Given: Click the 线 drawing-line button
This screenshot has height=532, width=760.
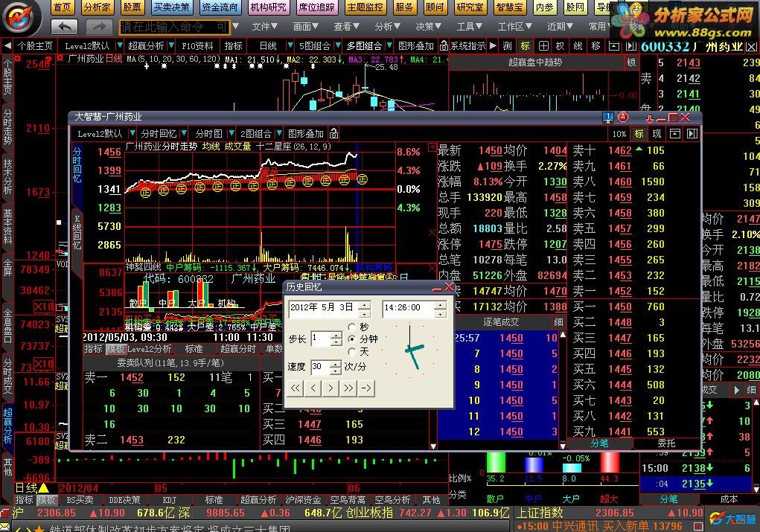Looking at the screenshot, I should [x=578, y=46].
